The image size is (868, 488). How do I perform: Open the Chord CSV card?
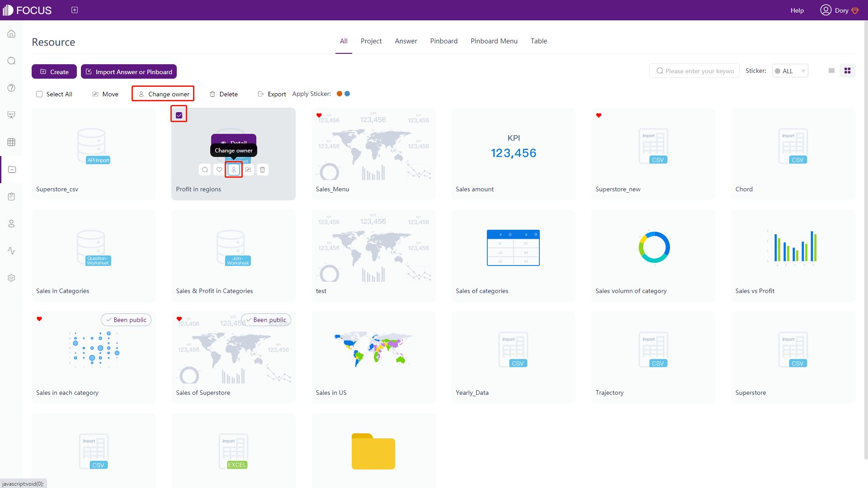(x=793, y=154)
